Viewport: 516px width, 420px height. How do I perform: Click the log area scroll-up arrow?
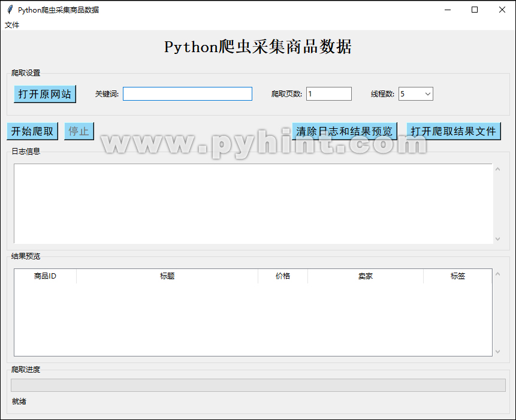coord(497,168)
